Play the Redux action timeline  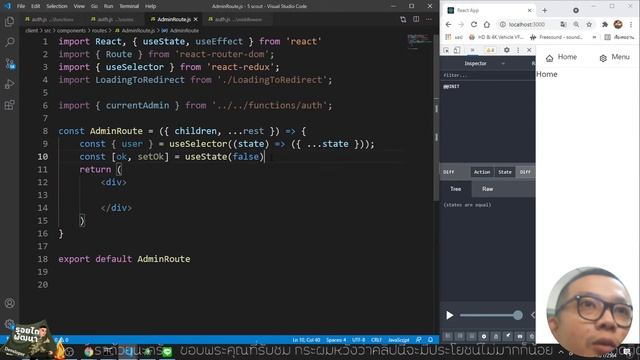pos(449,315)
